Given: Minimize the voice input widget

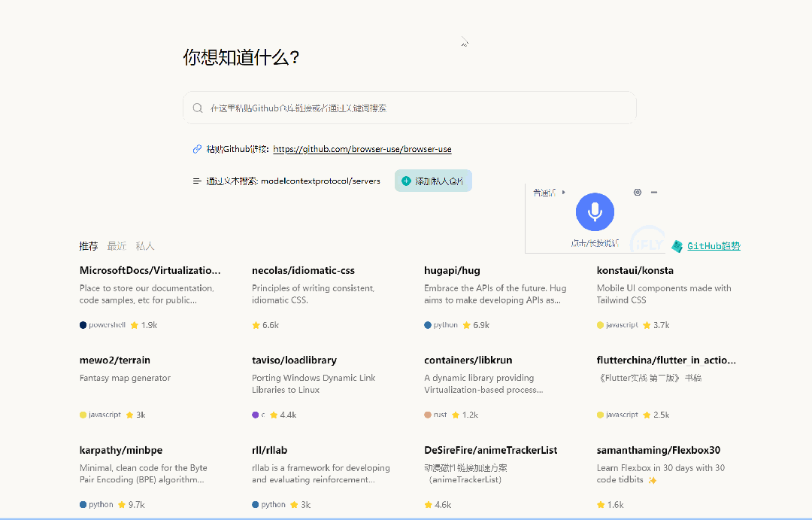Looking at the screenshot, I should [x=654, y=193].
